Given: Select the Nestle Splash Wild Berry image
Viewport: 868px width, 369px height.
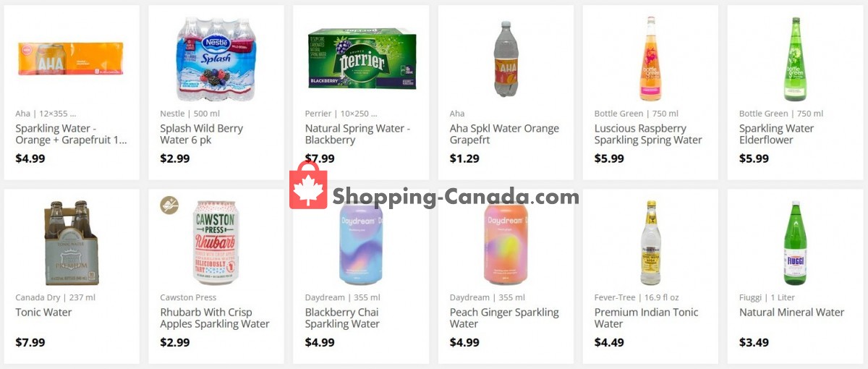Looking at the screenshot, I should [216, 59].
